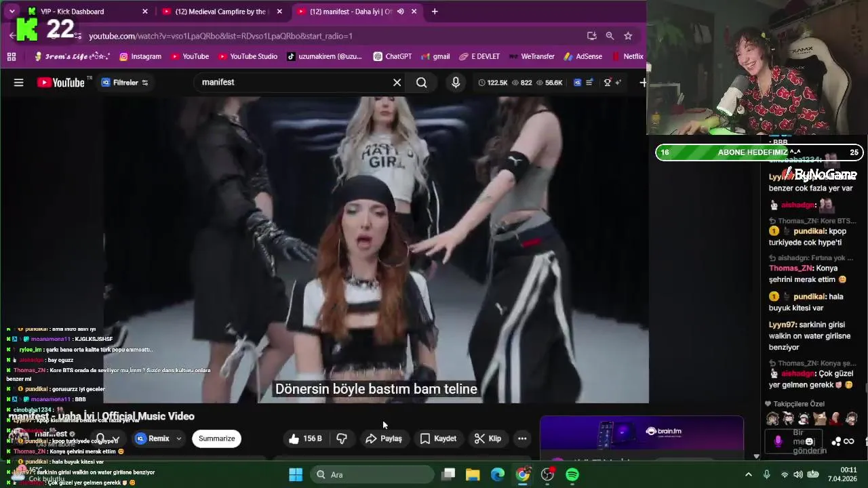868x488 pixels.
Task: Open Spotify from the taskbar
Action: [572, 474]
